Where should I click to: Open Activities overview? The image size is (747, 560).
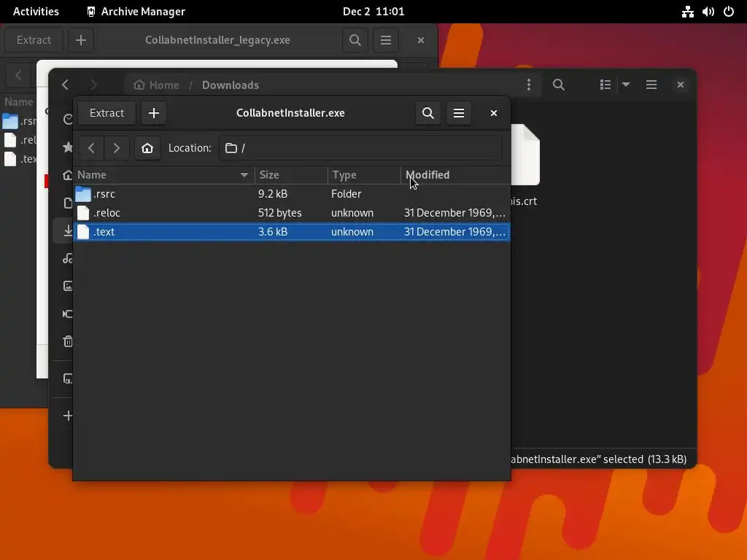click(36, 12)
